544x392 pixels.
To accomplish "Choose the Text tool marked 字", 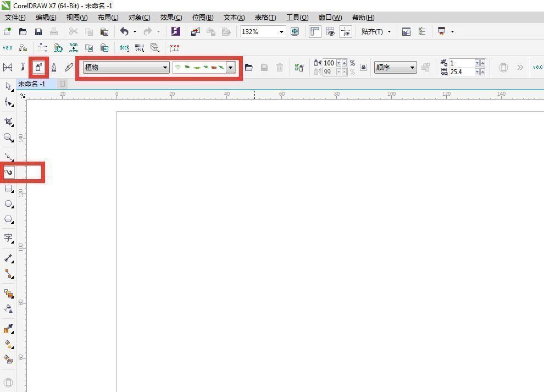I will coord(8,238).
